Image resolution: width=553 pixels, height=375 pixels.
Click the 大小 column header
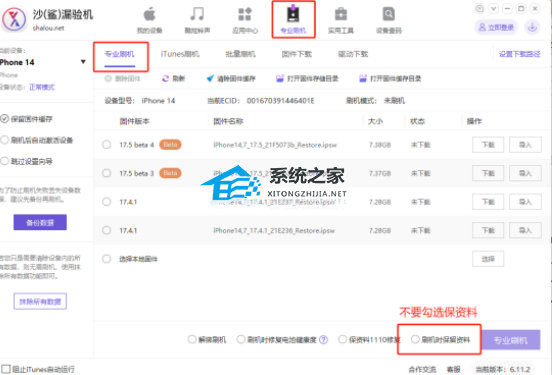(375, 121)
